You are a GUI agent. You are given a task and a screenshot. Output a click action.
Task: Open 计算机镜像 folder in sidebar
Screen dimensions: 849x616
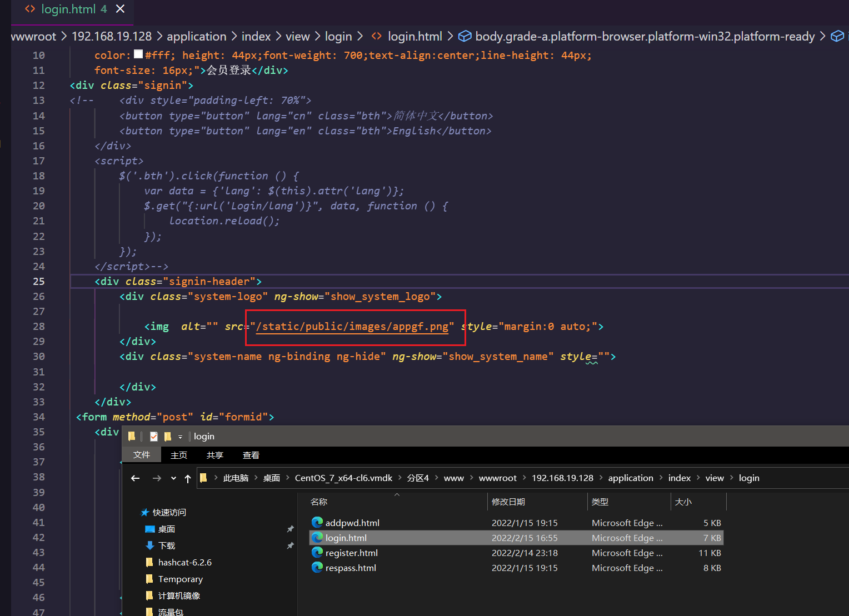point(173,596)
